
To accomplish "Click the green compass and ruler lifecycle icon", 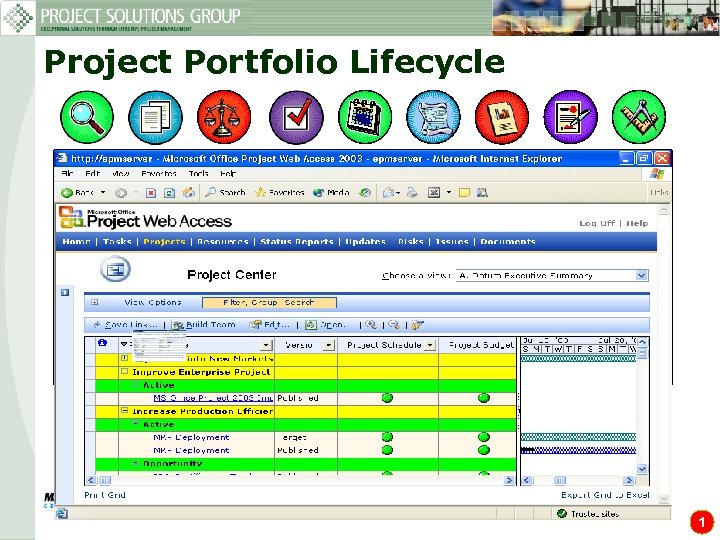I will pos(639,117).
